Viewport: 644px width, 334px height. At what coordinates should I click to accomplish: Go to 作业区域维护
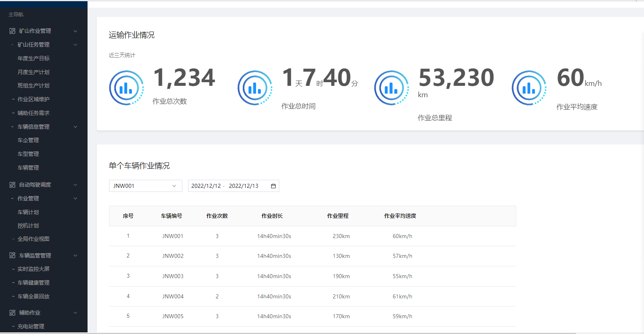click(x=34, y=99)
